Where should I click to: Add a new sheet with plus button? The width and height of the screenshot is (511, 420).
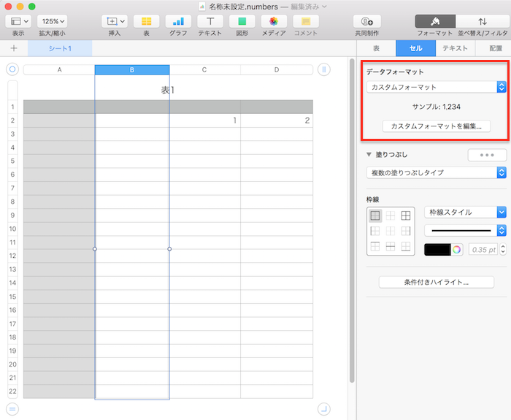pos(14,48)
